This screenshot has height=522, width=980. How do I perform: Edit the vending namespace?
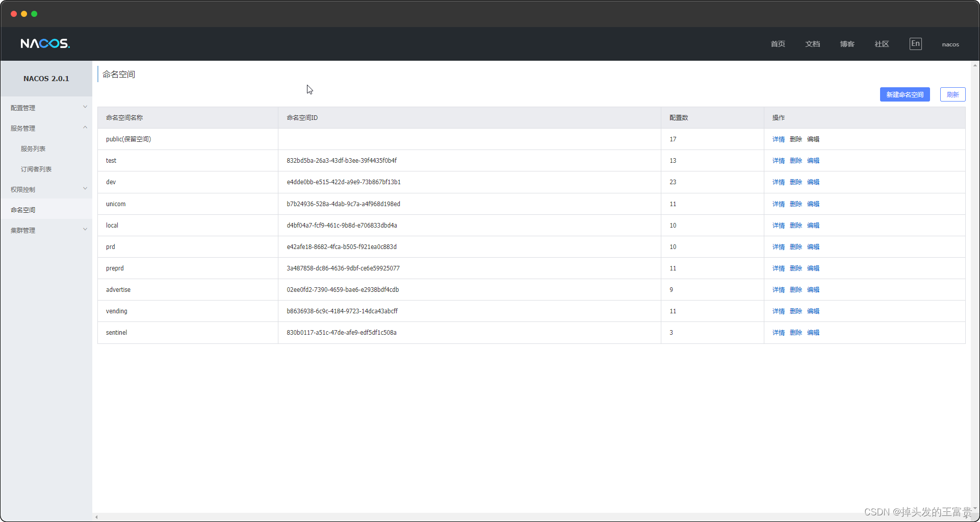813,311
